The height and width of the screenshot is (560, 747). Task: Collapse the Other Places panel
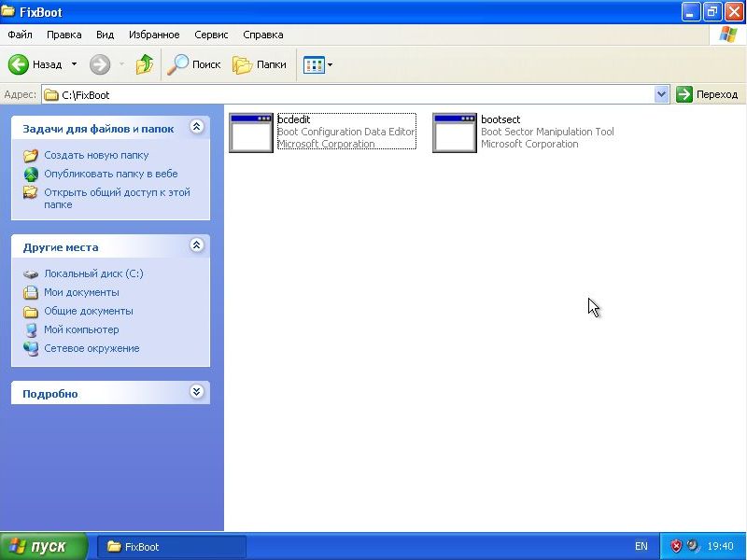coord(197,245)
